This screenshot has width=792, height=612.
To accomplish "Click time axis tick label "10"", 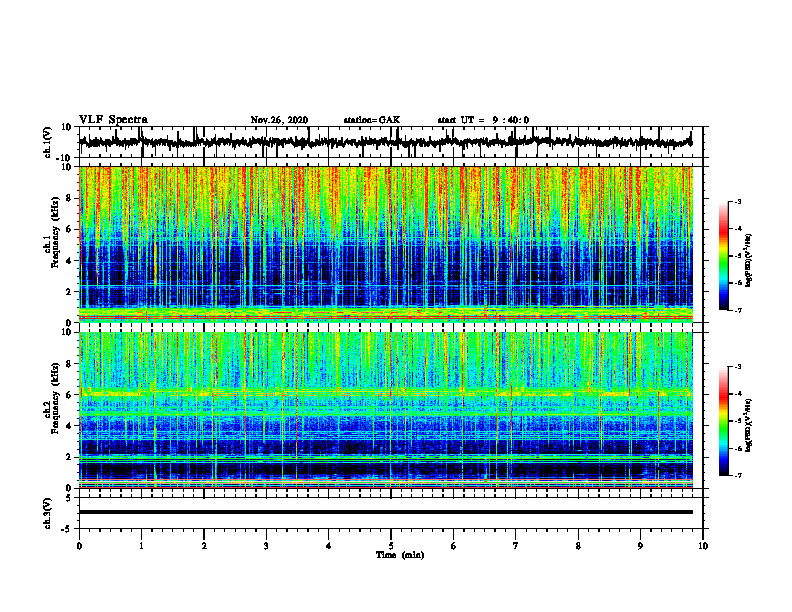I will pos(703,546).
